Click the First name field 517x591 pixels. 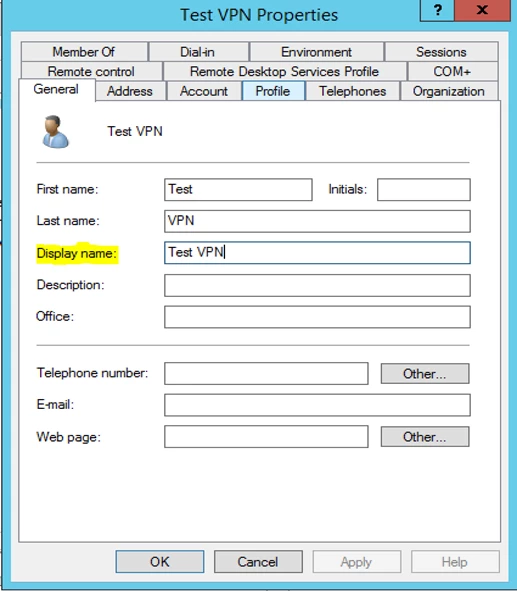pyautogui.click(x=238, y=190)
